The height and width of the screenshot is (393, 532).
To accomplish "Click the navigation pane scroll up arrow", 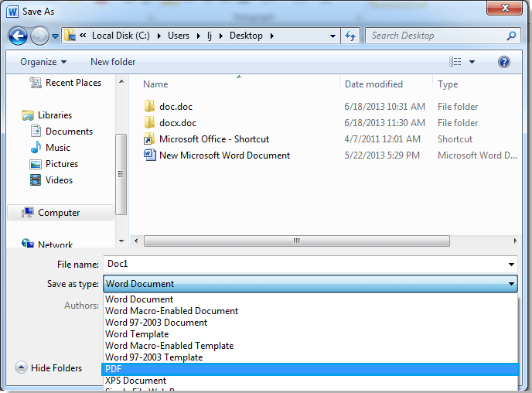I will coord(121,81).
